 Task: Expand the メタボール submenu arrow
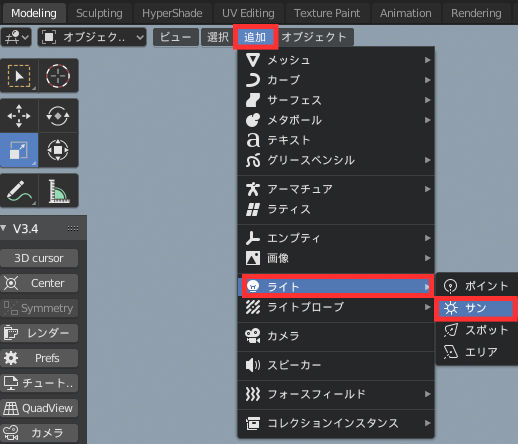427,120
